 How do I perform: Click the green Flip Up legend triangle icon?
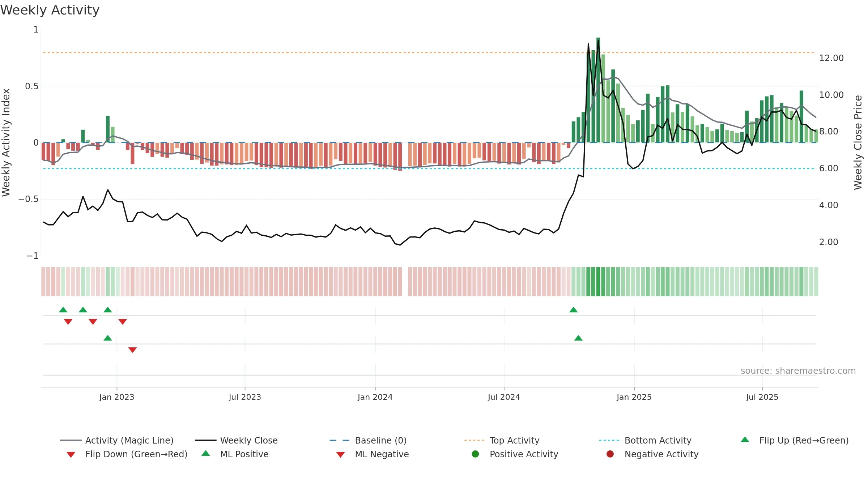pos(745,440)
